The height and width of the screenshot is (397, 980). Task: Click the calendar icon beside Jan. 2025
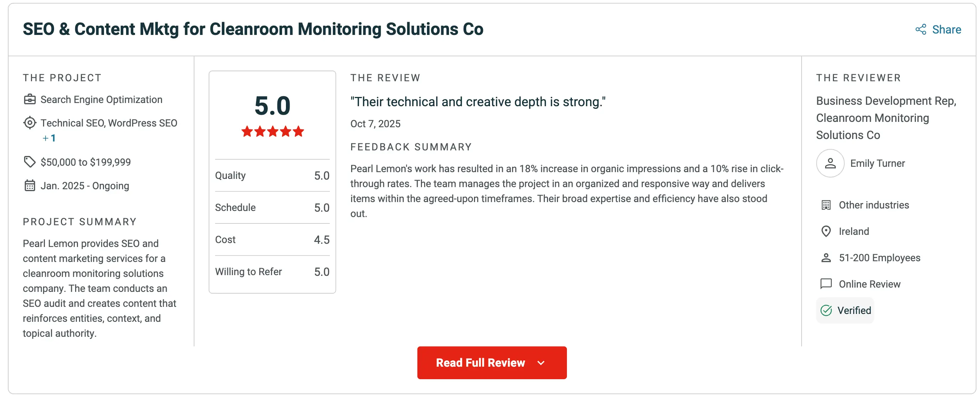(30, 186)
